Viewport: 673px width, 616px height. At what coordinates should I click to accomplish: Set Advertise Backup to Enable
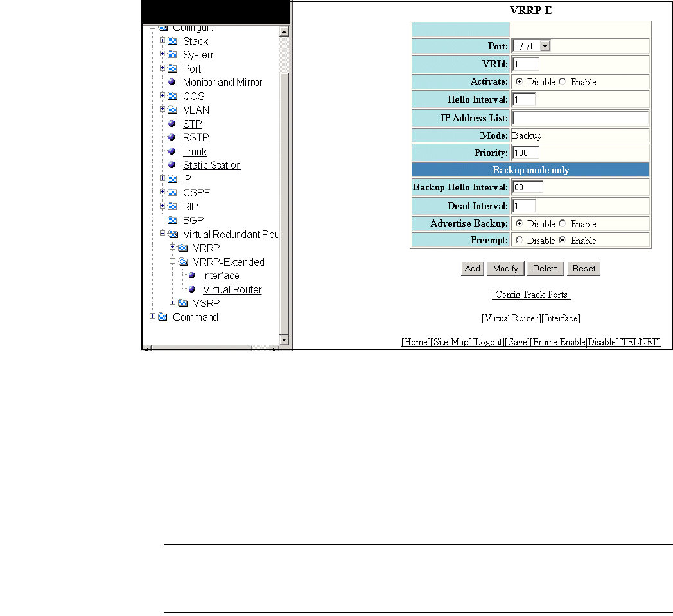[x=563, y=223]
